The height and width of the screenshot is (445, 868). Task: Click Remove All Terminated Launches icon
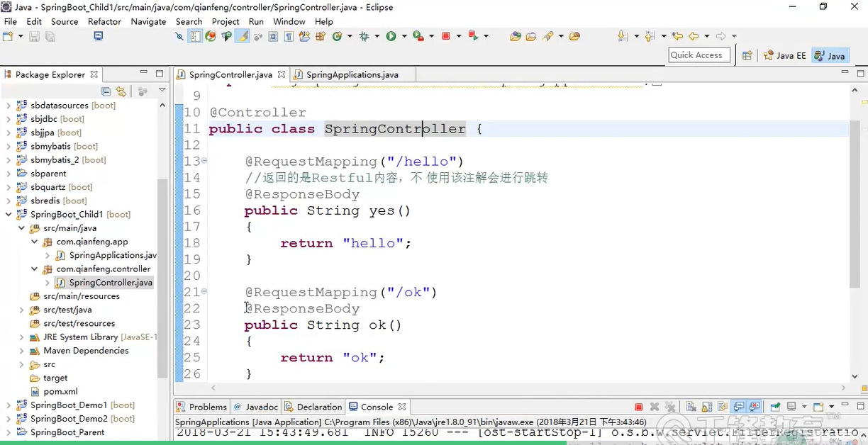[672, 407]
